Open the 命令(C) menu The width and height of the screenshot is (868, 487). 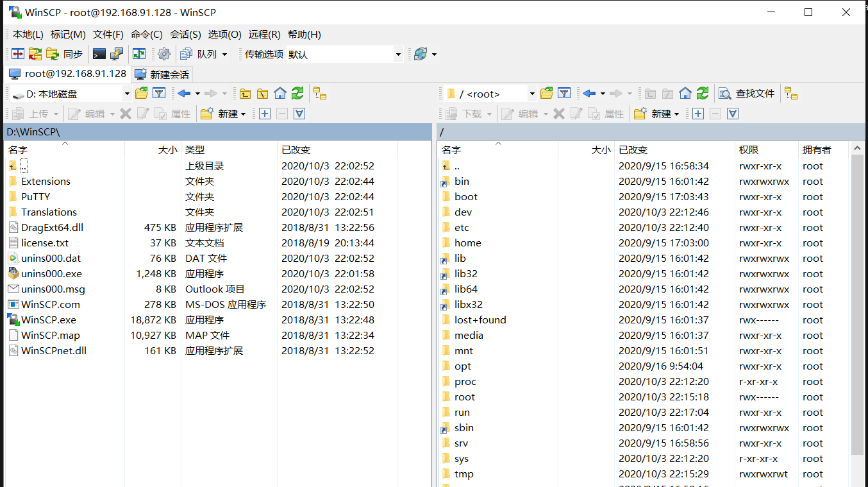point(147,35)
